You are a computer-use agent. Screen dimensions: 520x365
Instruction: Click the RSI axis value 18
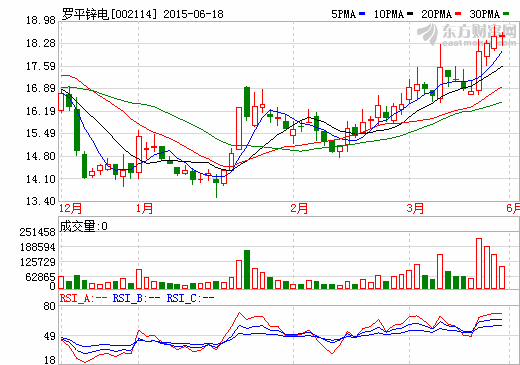(49, 360)
